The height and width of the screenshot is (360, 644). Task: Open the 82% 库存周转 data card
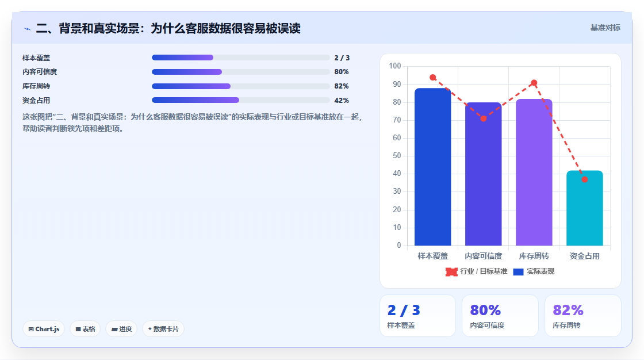(x=583, y=316)
